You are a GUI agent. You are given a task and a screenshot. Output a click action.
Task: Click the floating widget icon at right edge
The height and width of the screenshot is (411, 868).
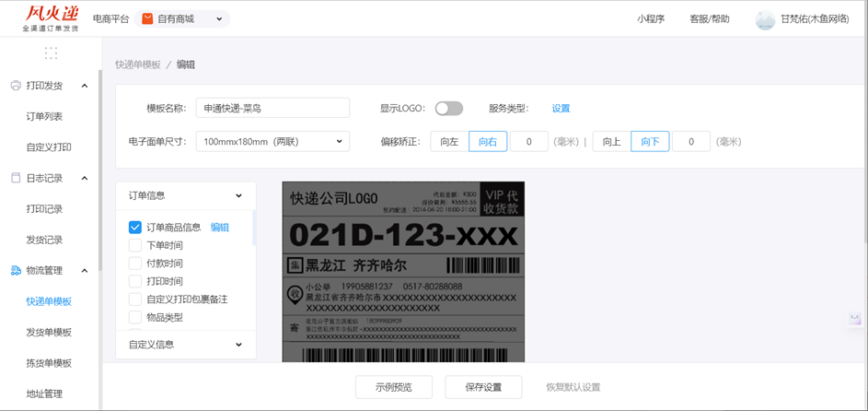click(x=855, y=318)
